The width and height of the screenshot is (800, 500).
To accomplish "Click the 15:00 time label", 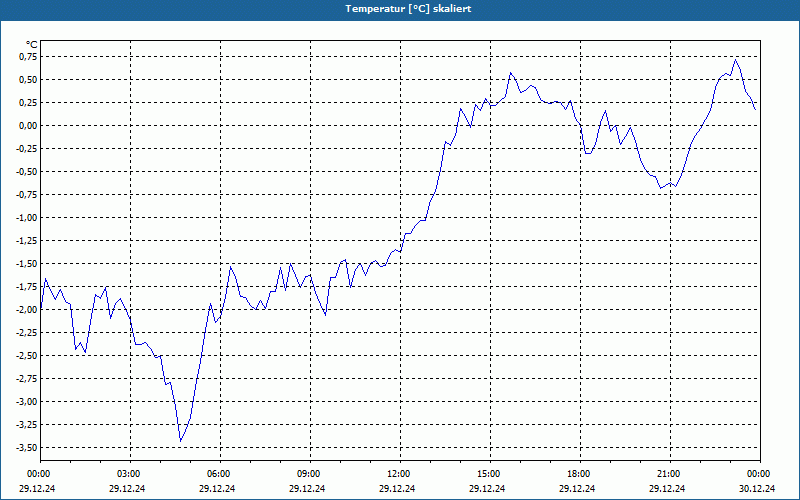I will coord(490,474).
